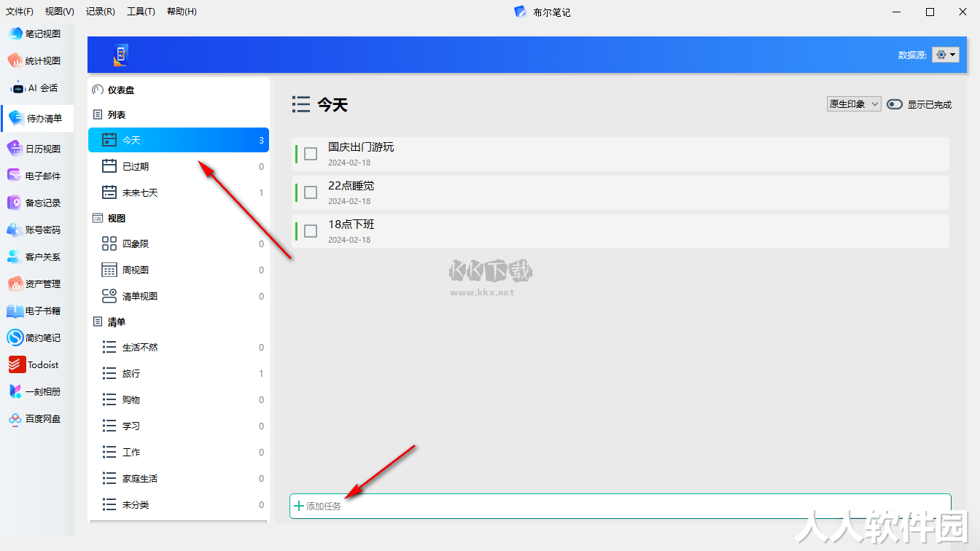This screenshot has height=551, width=980.
Task: Open the 工具(T) menu
Action: click(x=141, y=12)
